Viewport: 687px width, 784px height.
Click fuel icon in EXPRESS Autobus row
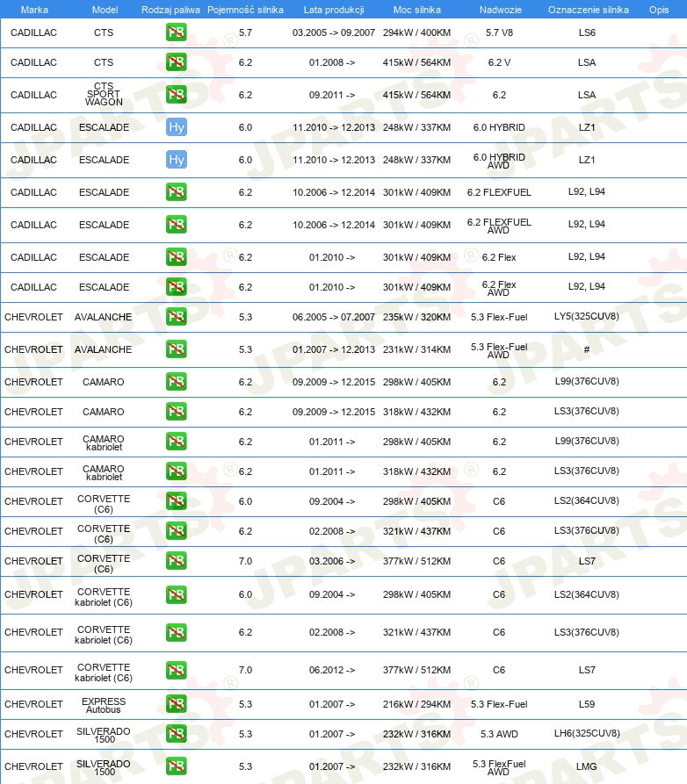176,704
